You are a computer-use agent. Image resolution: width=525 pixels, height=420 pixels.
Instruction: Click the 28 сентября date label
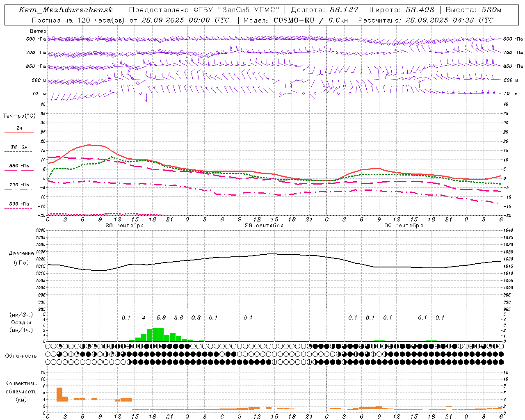124,226
